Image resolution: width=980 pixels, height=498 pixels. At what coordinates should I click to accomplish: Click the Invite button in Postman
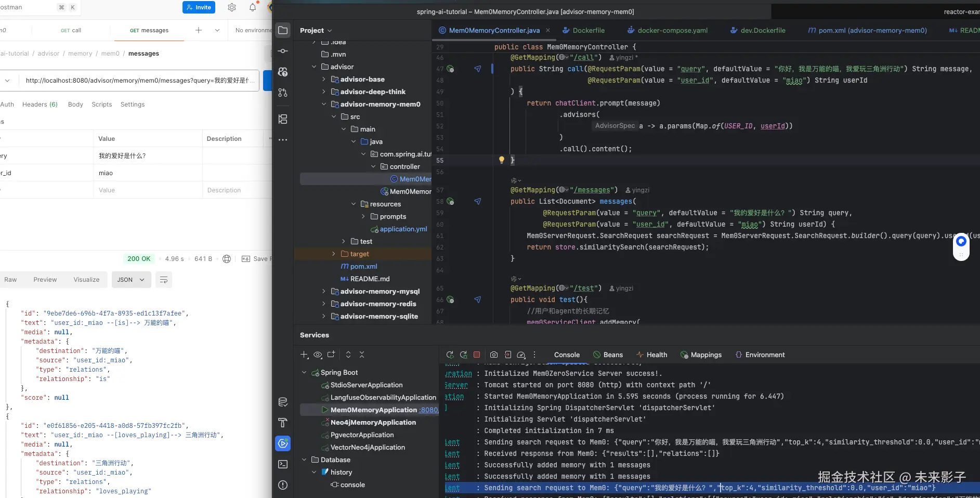pos(199,7)
